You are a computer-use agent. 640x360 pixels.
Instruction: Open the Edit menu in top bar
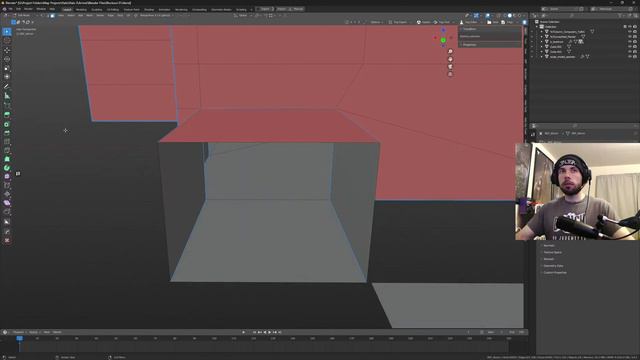pos(18,9)
